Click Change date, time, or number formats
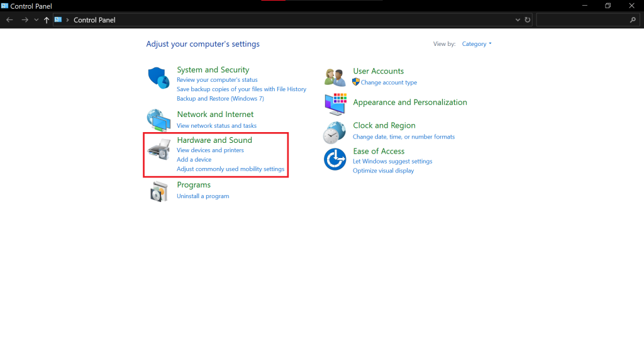Image resolution: width=644 pixels, height=341 pixels. pos(404,137)
